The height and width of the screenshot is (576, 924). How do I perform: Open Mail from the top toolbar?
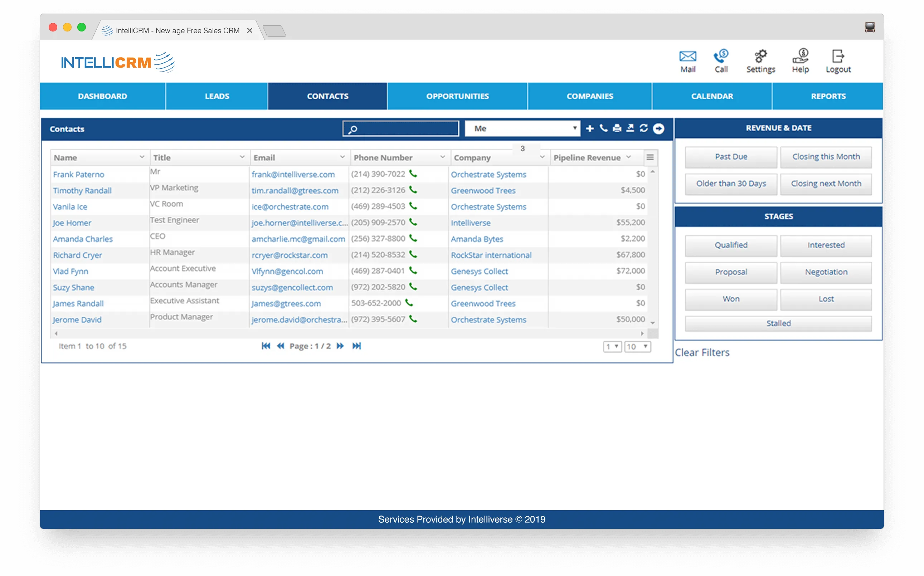(x=688, y=60)
